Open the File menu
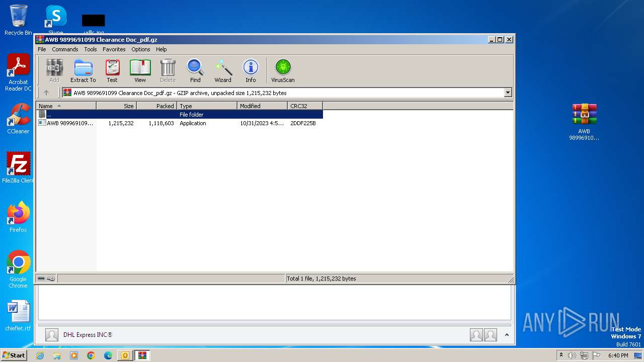The image size is (644, 362). (42, 49)
